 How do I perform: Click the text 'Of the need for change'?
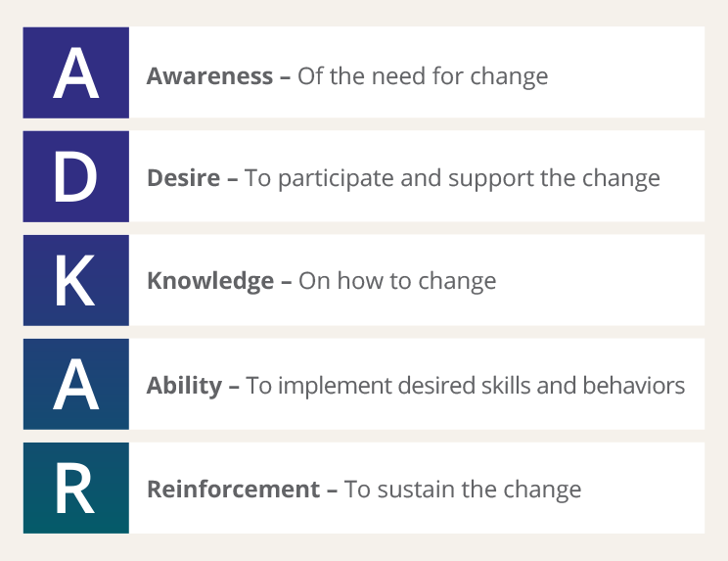click(x=423, y=75)
